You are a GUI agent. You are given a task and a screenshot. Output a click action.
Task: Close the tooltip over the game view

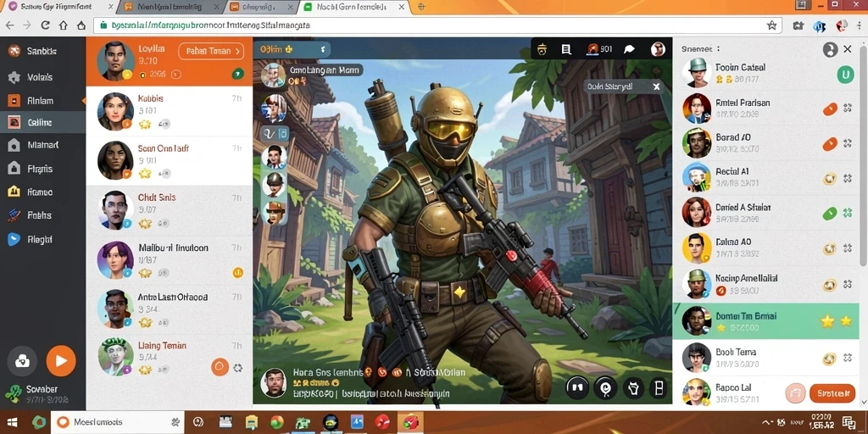[656, 87]
